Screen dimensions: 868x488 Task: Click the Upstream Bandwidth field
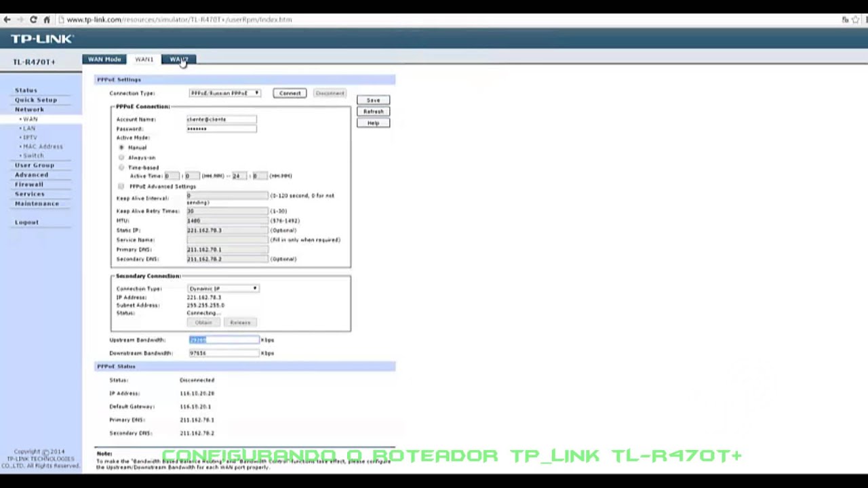[x=224, y=340]
